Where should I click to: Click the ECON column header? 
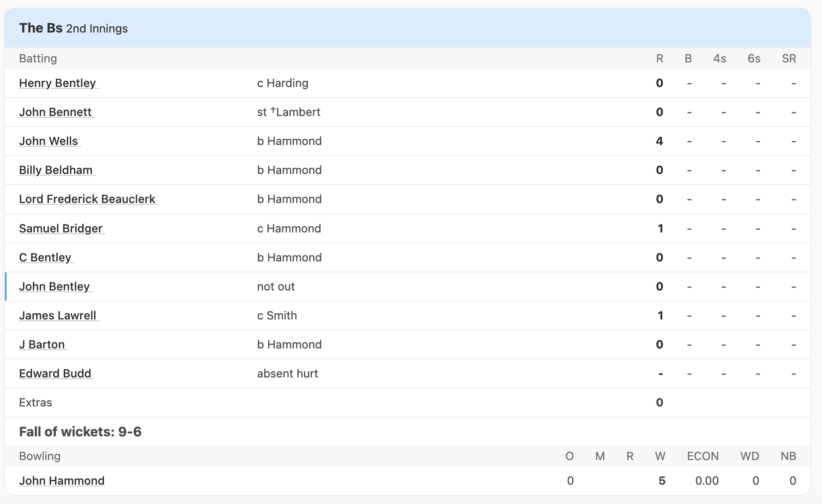[703, 456]
